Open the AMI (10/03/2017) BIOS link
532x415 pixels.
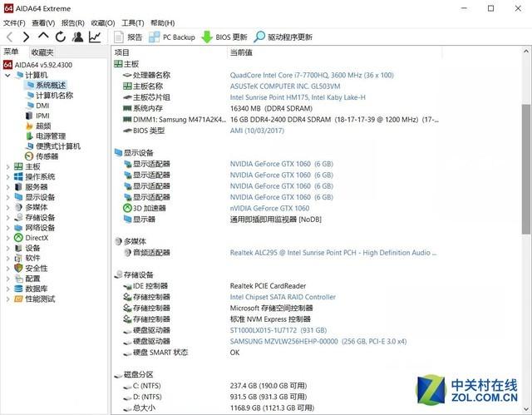[257, 131]
